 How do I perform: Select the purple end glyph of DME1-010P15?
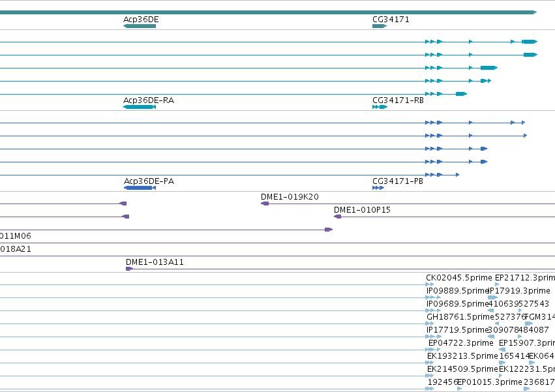[x=337, y=217]
